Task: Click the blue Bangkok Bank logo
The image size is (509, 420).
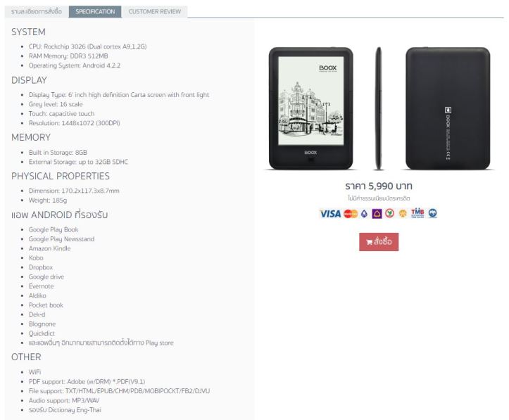Action: (364, 214)
